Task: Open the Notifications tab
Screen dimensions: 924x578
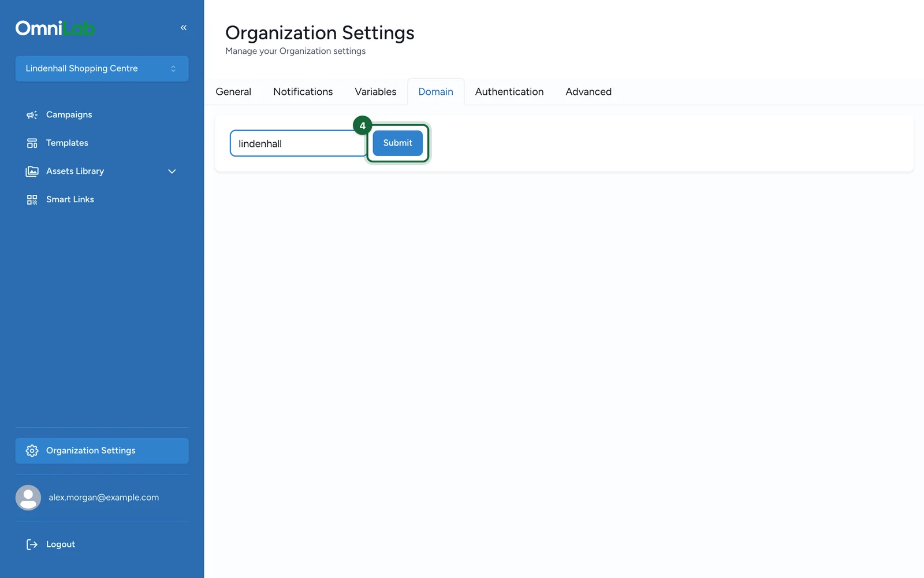Action: (303, 92)
